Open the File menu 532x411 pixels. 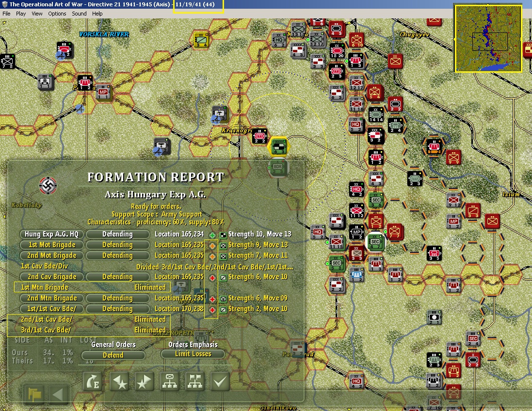click(6, 14)
